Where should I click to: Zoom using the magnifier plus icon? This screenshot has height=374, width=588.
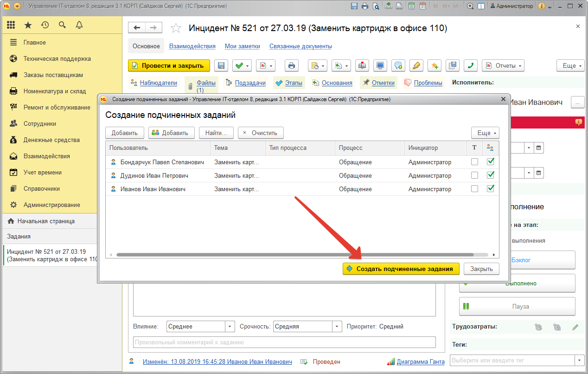pos(470,6)
